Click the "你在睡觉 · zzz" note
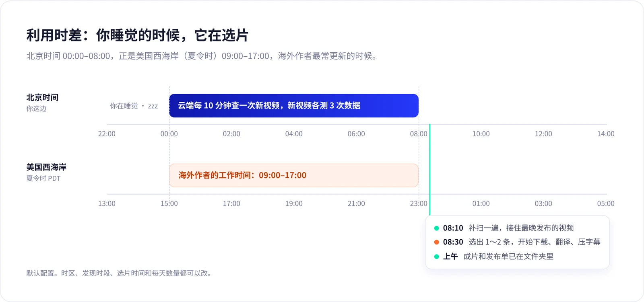 [134, 106]
